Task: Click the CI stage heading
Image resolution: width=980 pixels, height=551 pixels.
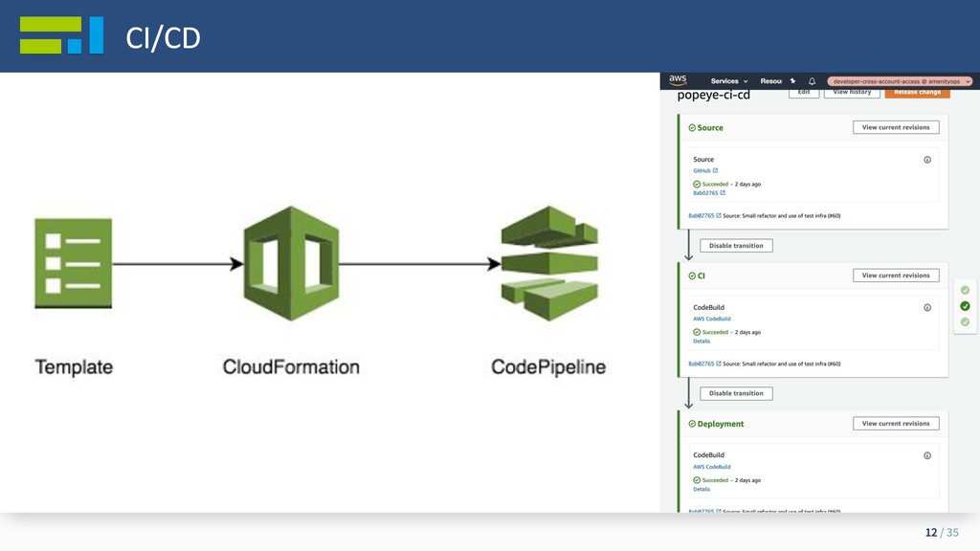Action: pyautogui.click(x=702, y=276)
